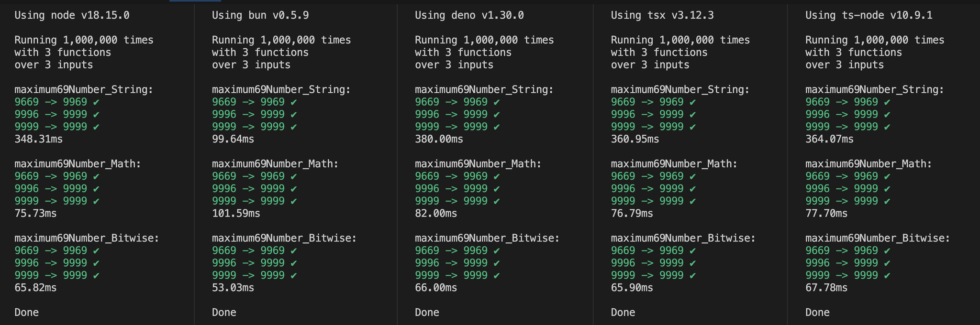980x325 pixels.
Task: Select the 380.00ms timing in deno pane
Action: [439, 139]
